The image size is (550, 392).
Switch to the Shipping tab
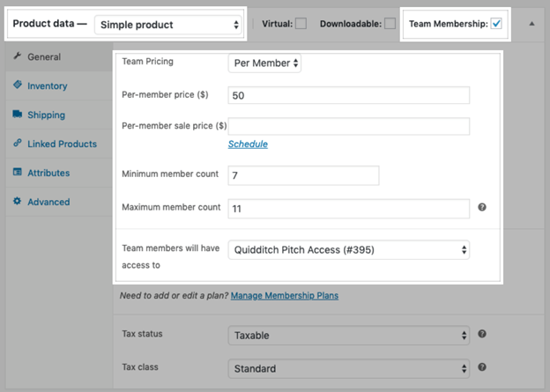[x=59, y=115]
